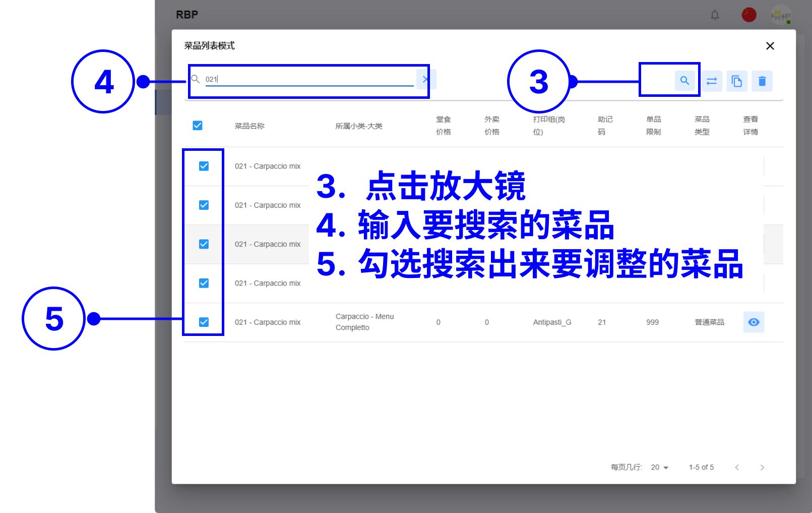Viewport: 812px width, 513px height.
Task: Go to previous page chevron
Action: click(737, 468)
